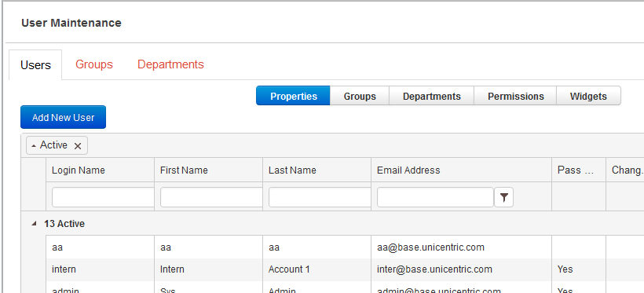Screen dimensions: 644x293
Task: Select the Properties segmented button
Action: [293, 96]
